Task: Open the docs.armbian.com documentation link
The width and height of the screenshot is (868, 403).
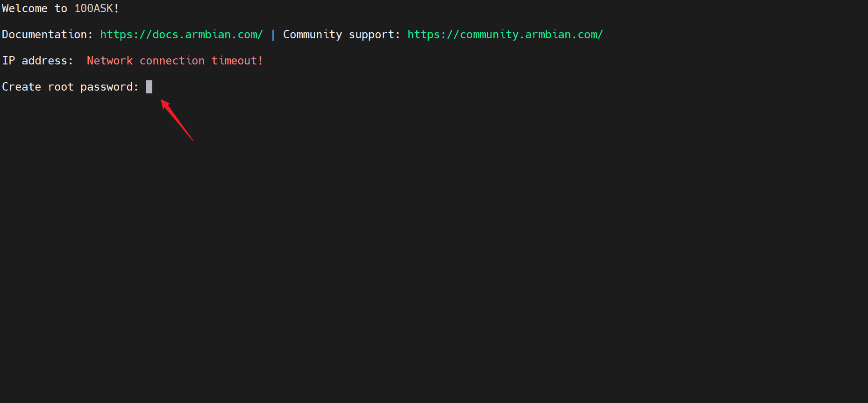Action: coord(181,35)
